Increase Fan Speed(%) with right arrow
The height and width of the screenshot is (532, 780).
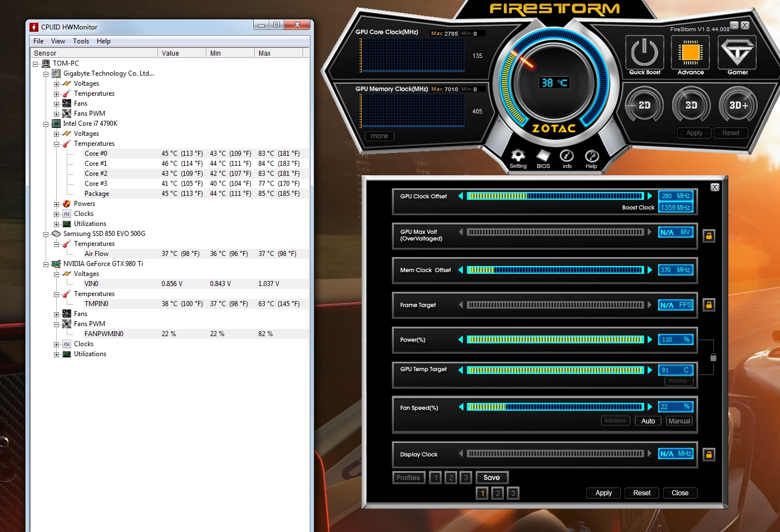(x=649, y=407)
